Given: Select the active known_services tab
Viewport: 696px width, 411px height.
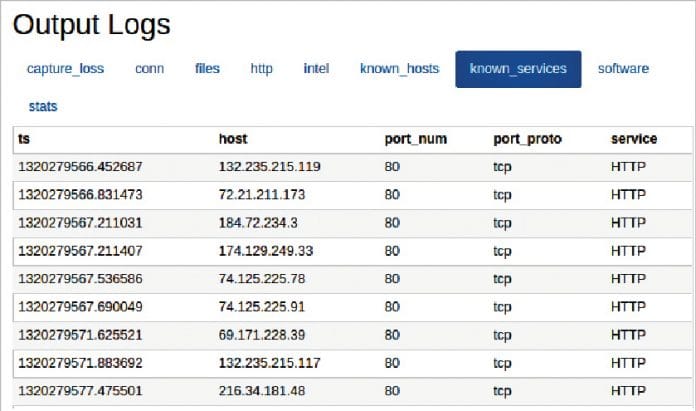Looking at the screenshot, I should coord(518,69).
